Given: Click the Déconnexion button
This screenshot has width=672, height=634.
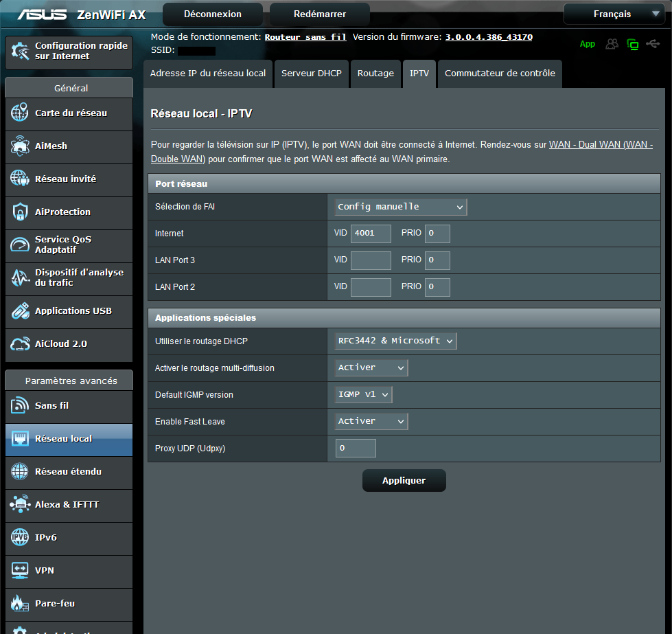Looking at the screenshot, I should 213,14.
